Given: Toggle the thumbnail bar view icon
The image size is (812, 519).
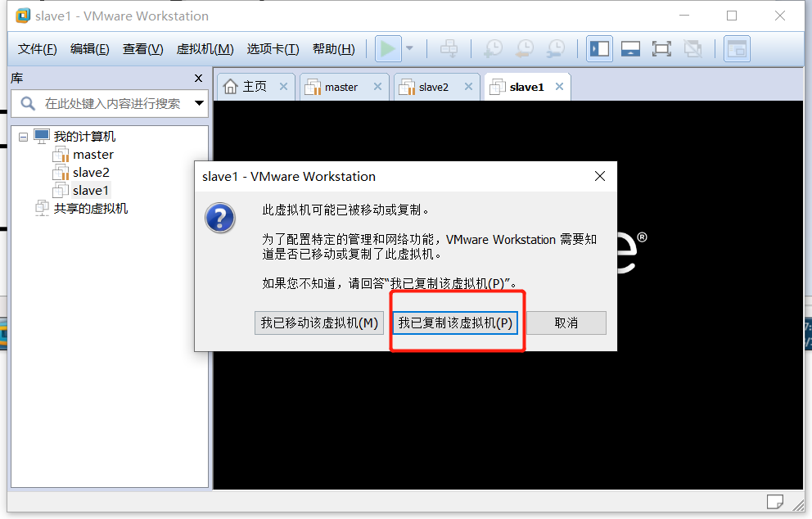Looking at the screenshot, I should (630, 48).
